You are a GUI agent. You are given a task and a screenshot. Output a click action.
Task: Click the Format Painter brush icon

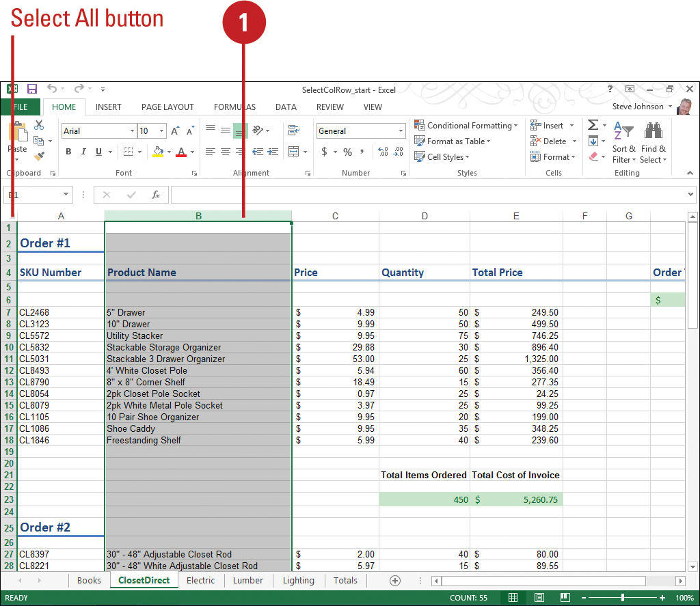39,157
